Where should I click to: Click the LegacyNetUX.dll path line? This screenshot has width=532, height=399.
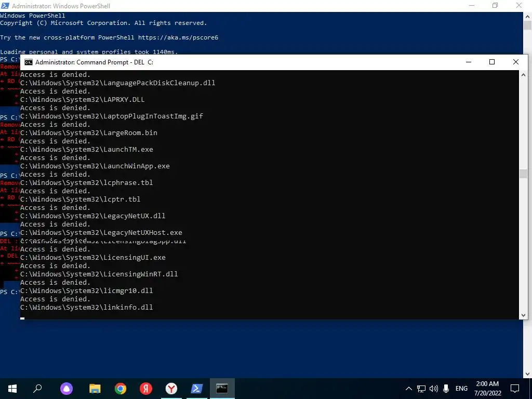click(x=93, y=216)
